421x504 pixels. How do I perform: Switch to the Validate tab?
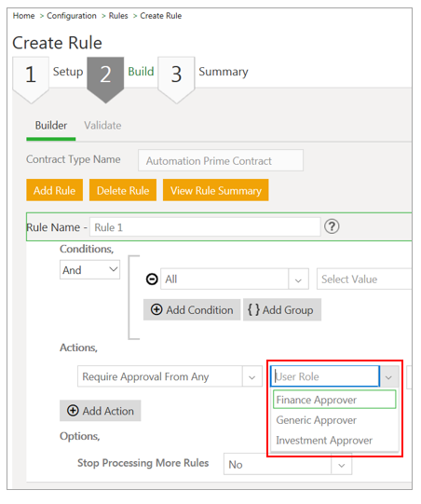[102, 126]
